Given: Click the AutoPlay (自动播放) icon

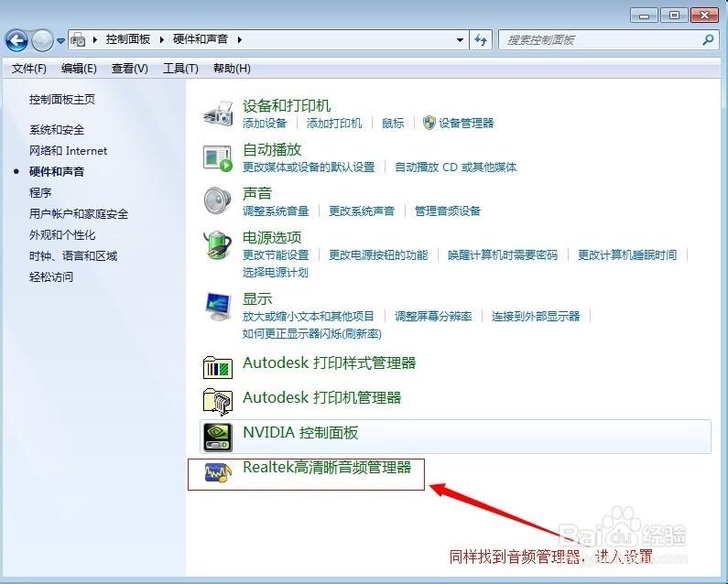Looking at the screenshot, I should click(218, 157).
